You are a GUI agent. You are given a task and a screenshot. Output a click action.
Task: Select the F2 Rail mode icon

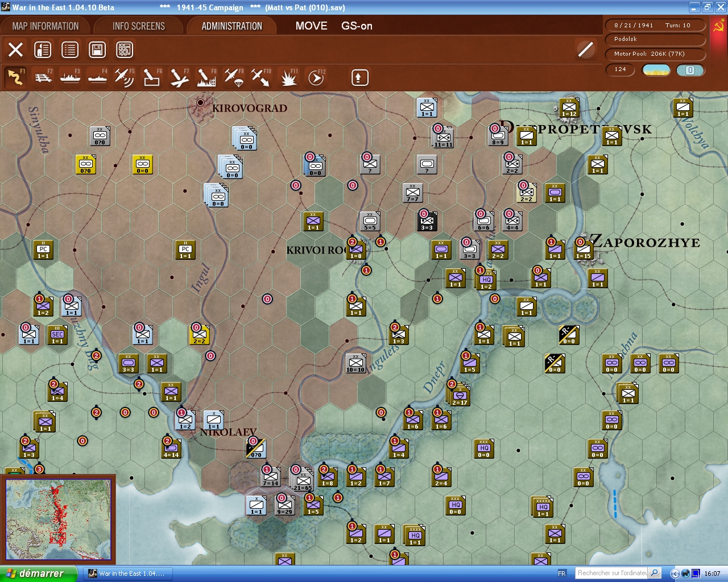43,77
